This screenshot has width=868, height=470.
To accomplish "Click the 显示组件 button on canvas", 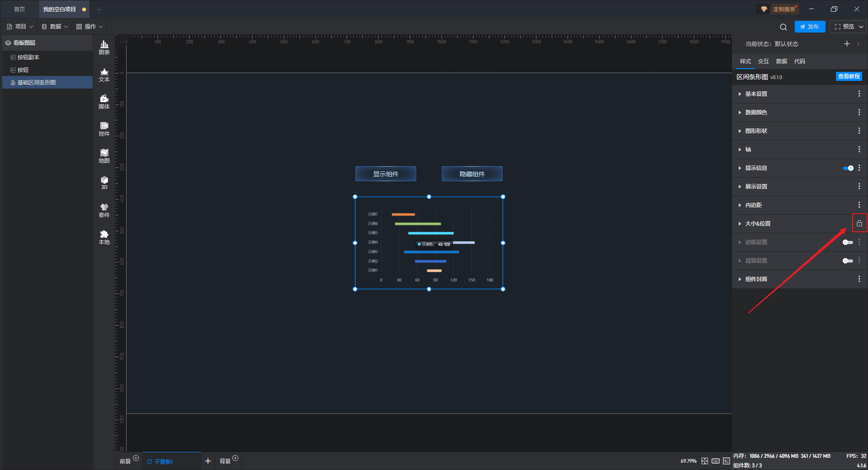I will coord(385,174).
